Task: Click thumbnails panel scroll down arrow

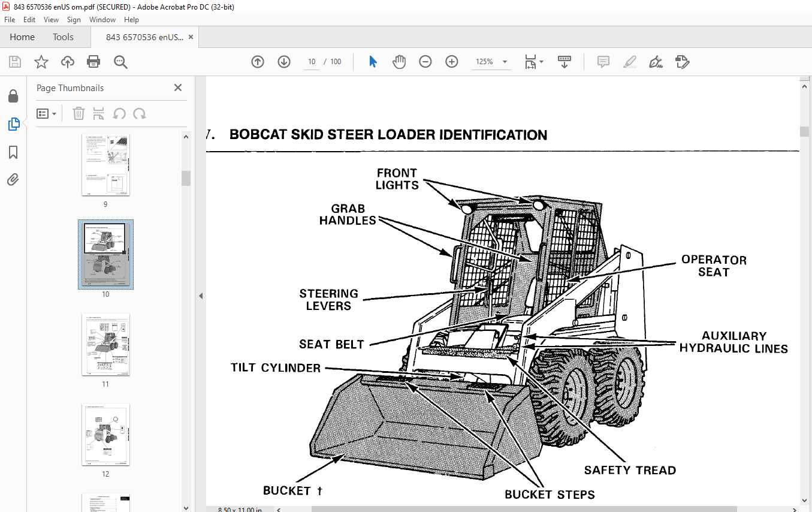Action: [x=186, y=508]
